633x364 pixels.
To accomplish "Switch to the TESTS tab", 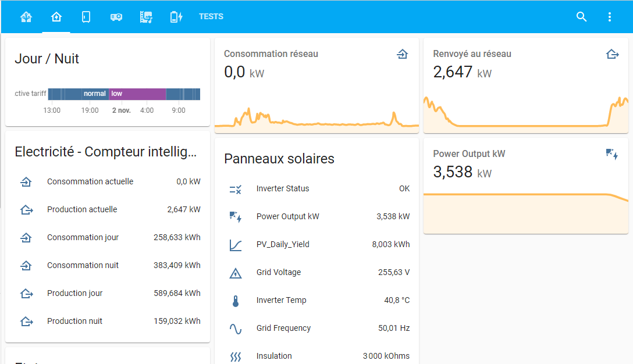I will click(x=211, y=17).
